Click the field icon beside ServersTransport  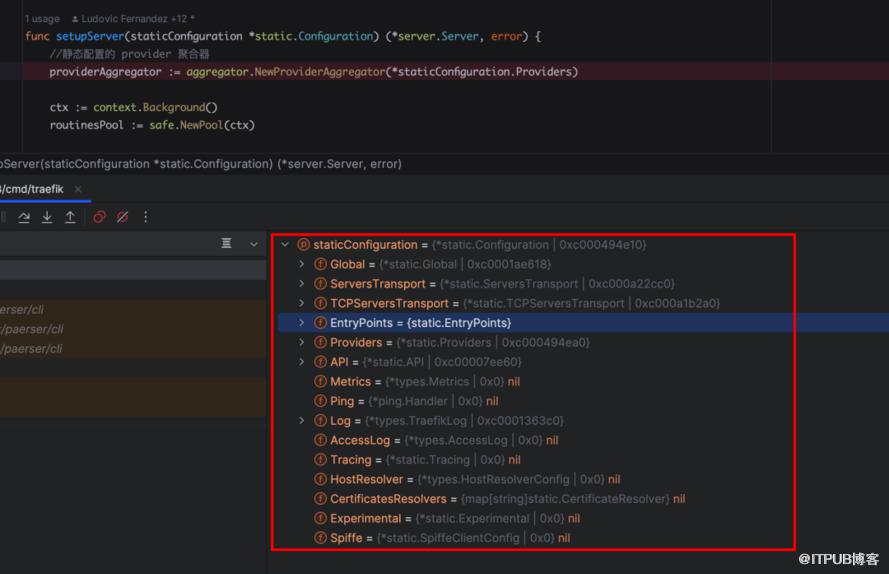[320, 284]
